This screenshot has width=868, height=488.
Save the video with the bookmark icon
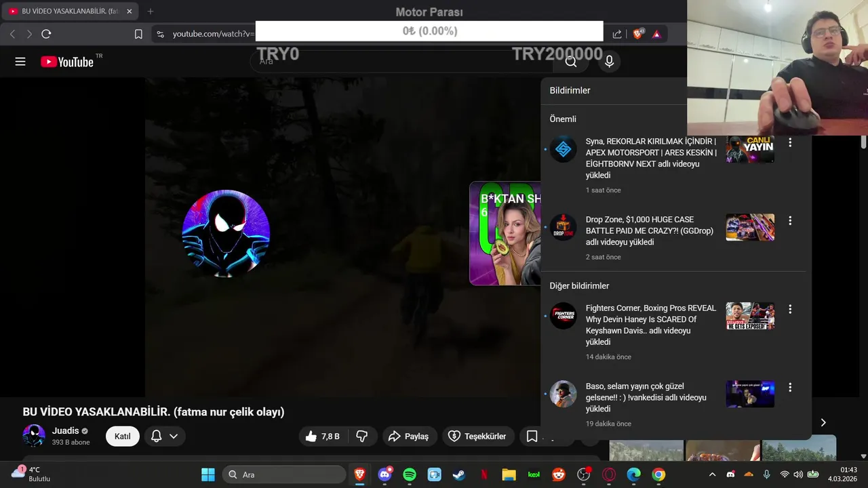coord(532,436)
